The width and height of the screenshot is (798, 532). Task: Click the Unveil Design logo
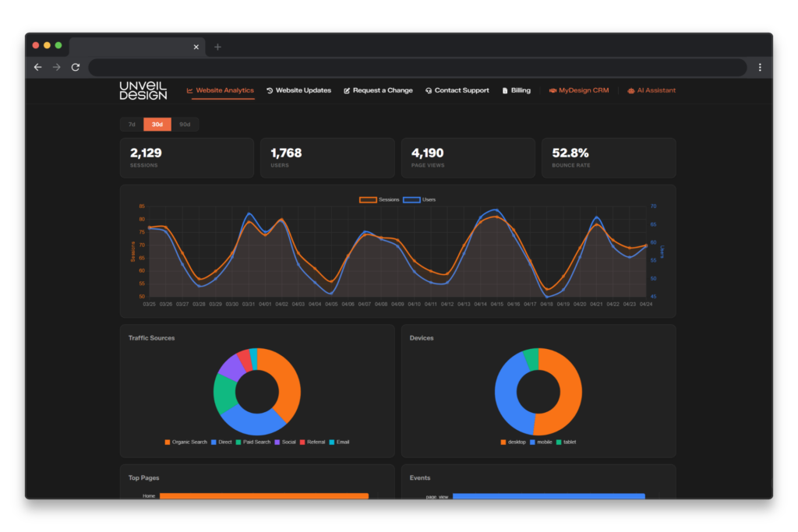point(143,90)
